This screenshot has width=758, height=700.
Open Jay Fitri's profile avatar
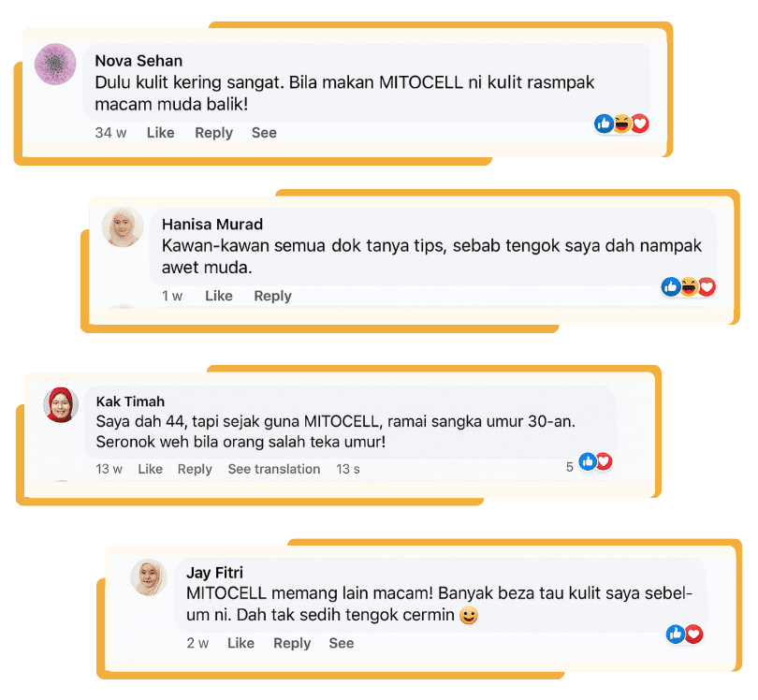coord(149,577)
